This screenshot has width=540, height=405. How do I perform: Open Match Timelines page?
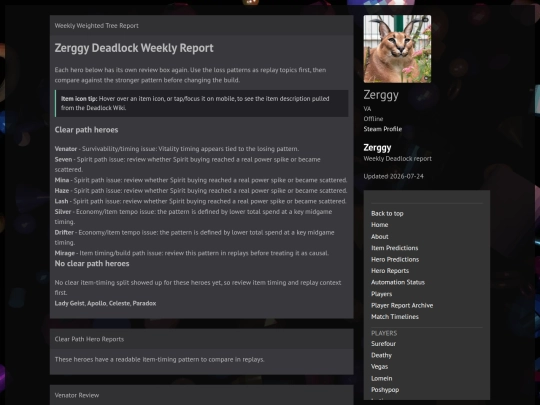(x=395, y=316)
